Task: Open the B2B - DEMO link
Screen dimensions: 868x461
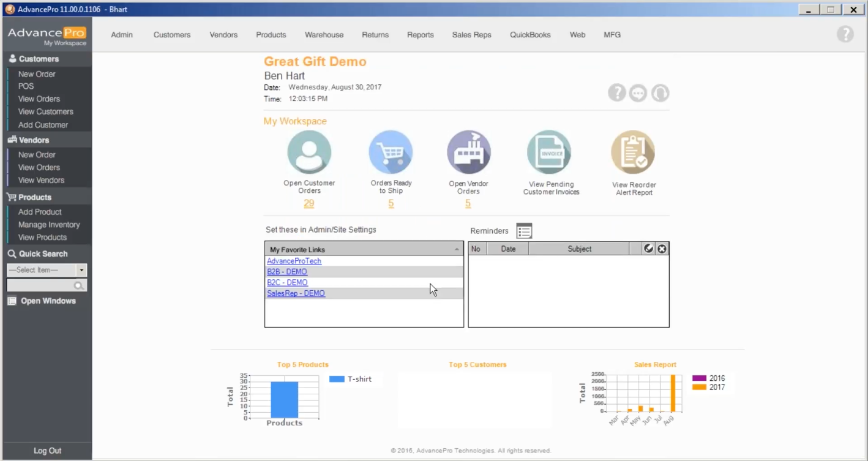Action: (287, 272)
